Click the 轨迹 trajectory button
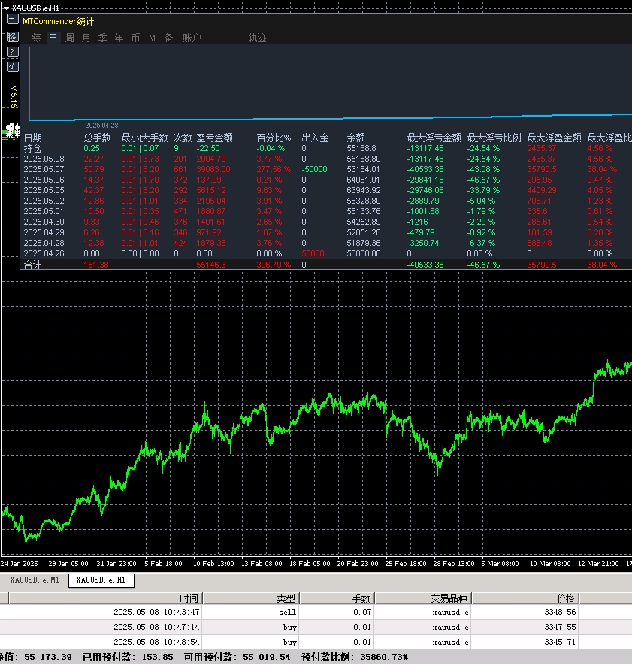632x672 pixels. pyautogui.click(x=257, y=38)
